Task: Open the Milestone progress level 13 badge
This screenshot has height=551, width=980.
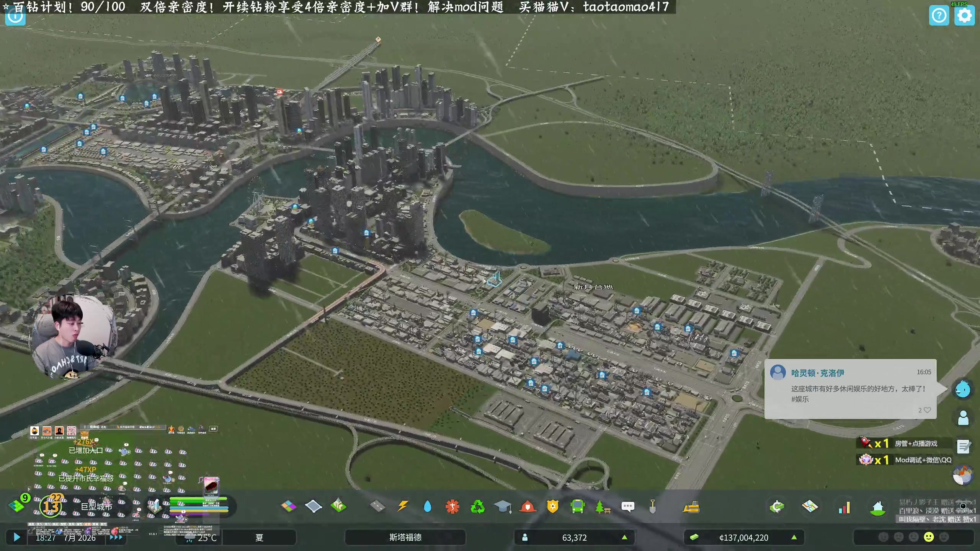Action: tap(51, 506)
